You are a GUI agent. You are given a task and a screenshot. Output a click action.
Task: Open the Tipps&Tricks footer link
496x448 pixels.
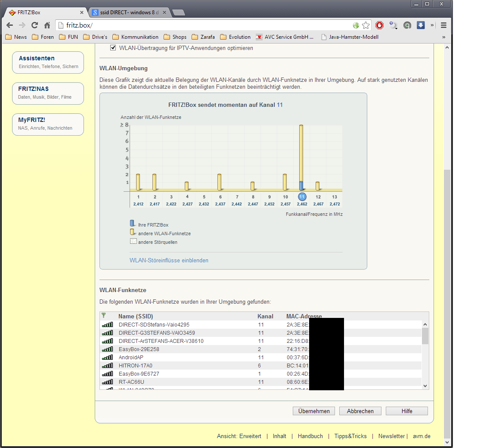click(350, 436)
